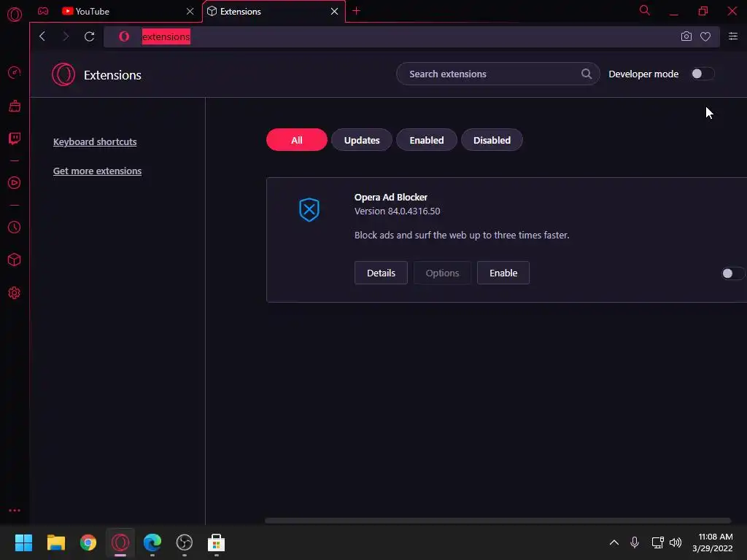
Task: Open File Explorer from taskbar
Action: (55, 542)
